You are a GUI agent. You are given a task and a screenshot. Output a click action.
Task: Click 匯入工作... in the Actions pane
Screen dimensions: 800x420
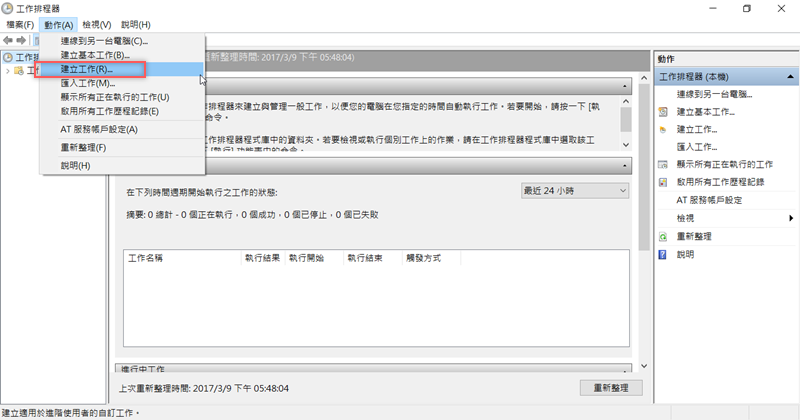tap(697, 147)
